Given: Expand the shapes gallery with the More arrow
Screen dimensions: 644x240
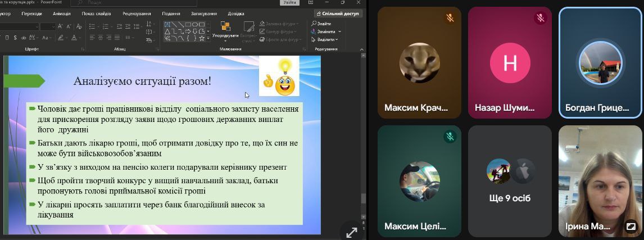Looking at the screenshot, I should (208, 38).
